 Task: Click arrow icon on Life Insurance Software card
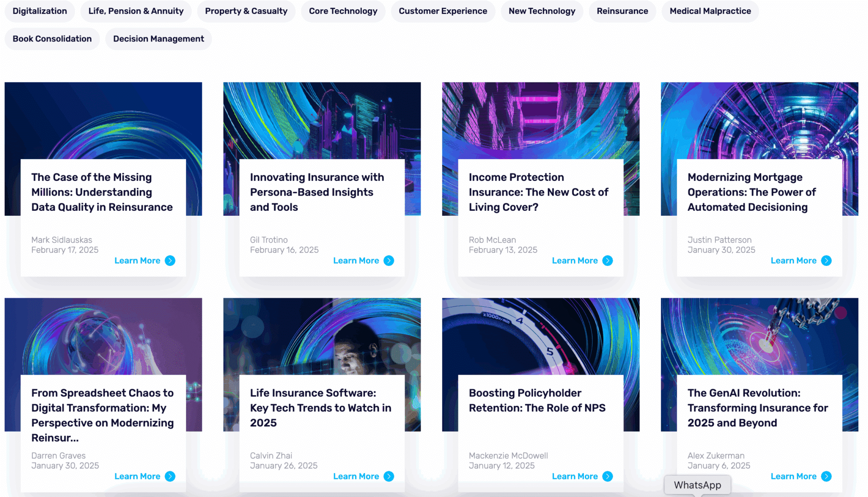tap(389, 476)
